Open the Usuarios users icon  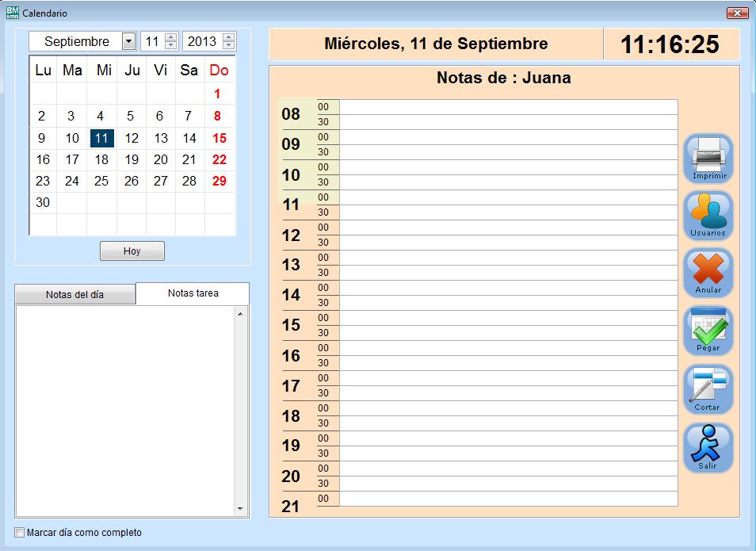point(708,215)
